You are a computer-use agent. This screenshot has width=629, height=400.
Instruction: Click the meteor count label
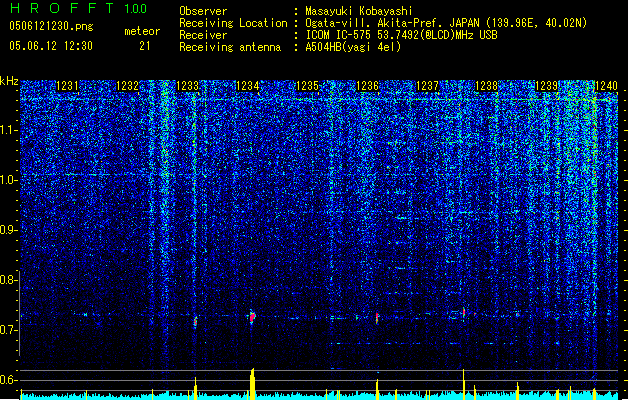[142, 31]
